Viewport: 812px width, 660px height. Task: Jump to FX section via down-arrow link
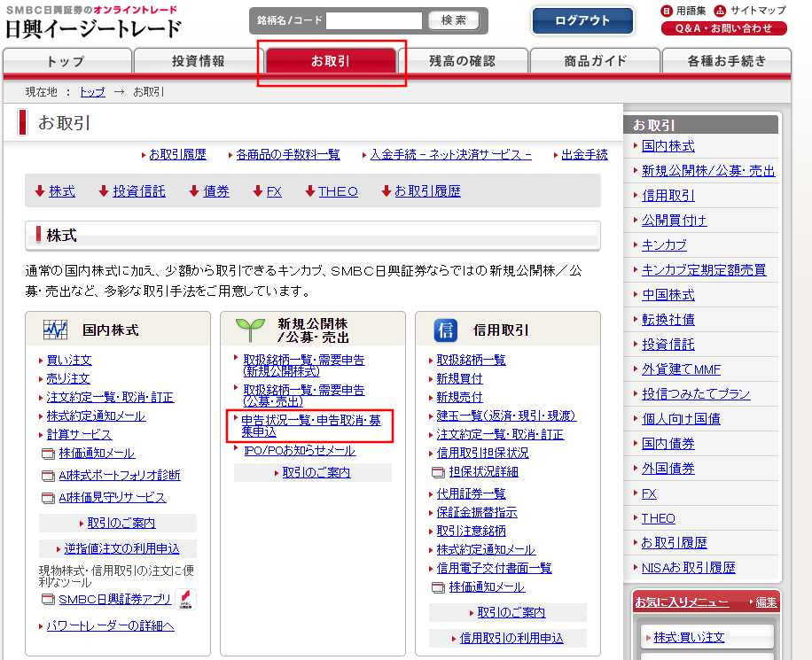(267, 190)
